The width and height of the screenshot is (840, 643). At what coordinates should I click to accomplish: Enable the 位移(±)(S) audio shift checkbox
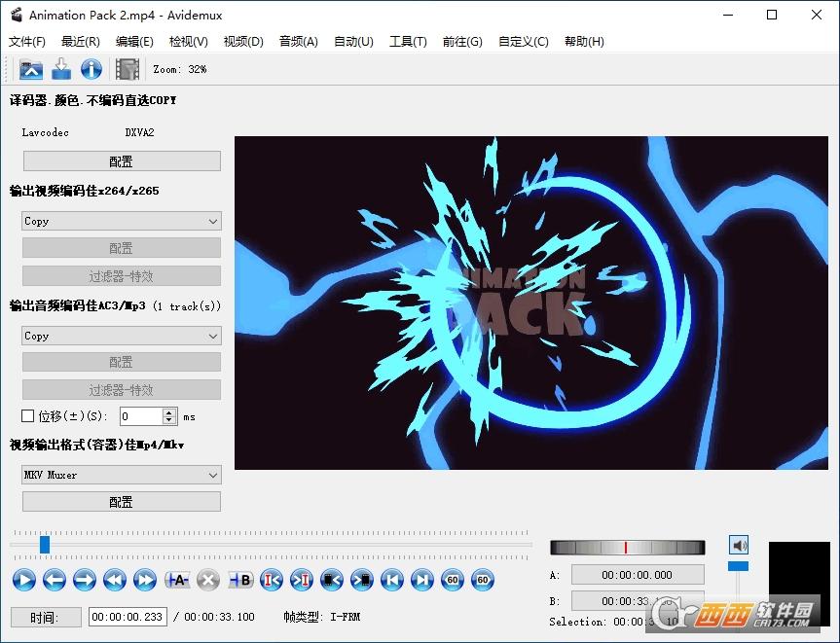(x=28, y=416)
